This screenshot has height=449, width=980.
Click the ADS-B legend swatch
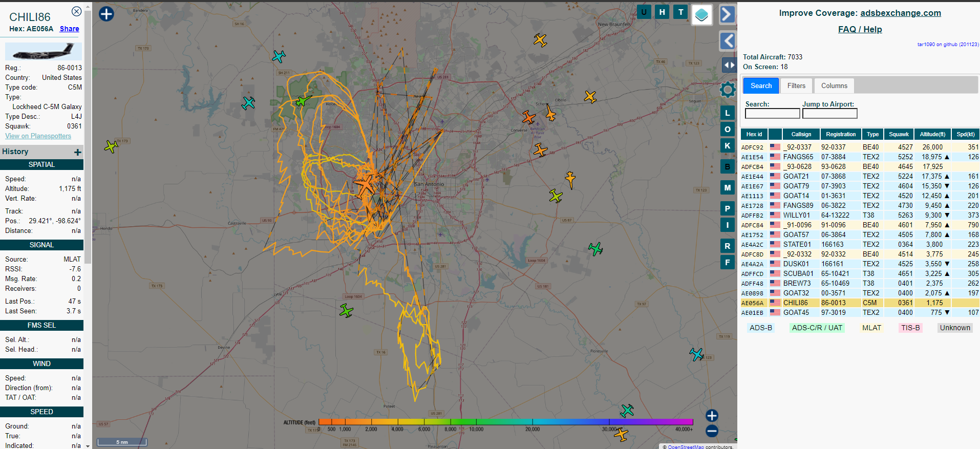coord(761,328)
